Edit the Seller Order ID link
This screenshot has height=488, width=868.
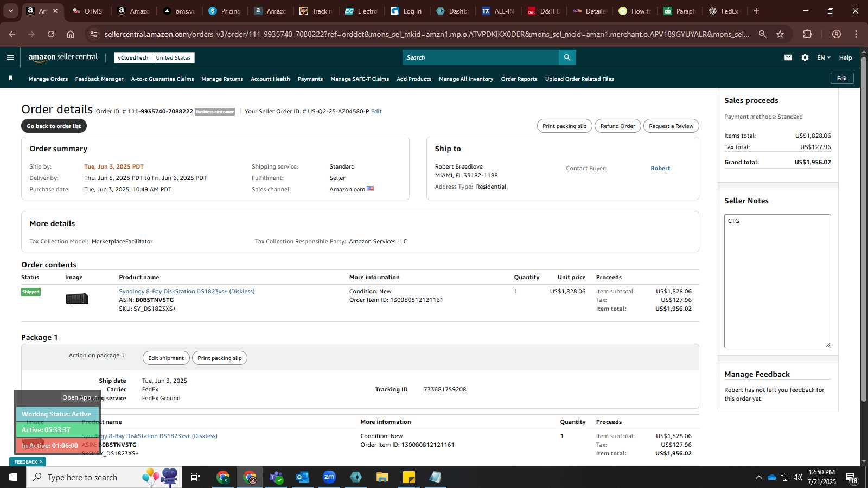[x=376, y=111]
